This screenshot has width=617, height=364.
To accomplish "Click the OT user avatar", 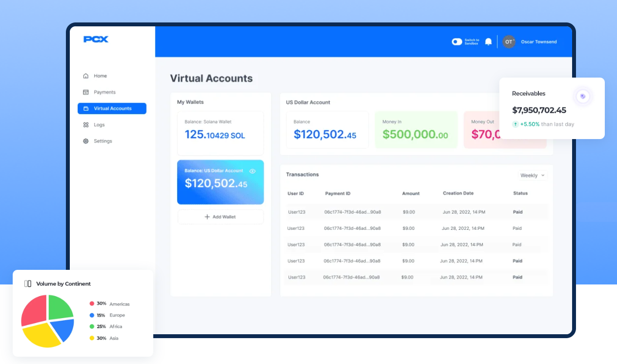I will point(509,41).
